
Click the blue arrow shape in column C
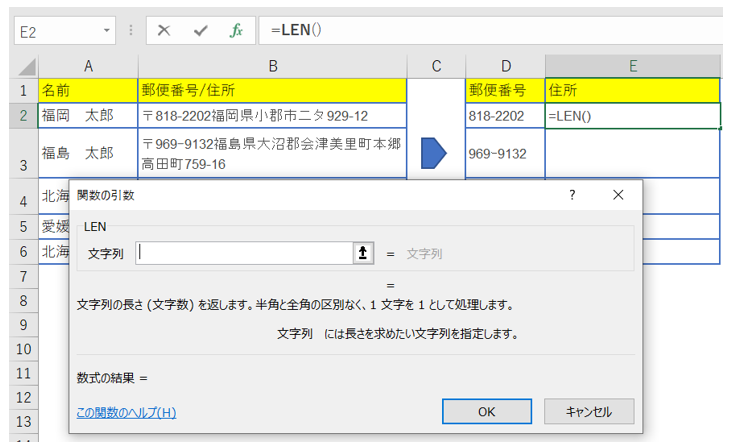434,154
